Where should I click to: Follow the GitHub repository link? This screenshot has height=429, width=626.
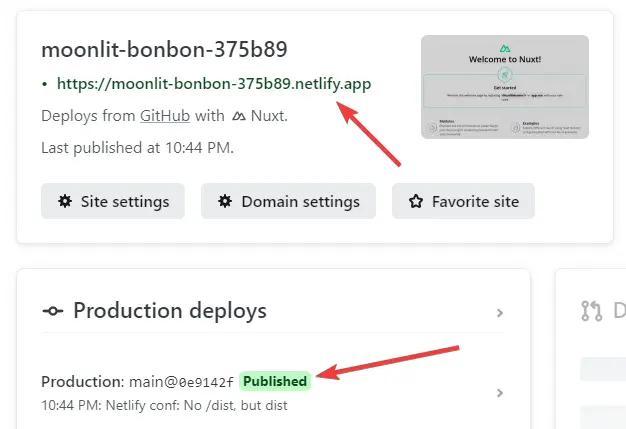[x=165, y=116]
